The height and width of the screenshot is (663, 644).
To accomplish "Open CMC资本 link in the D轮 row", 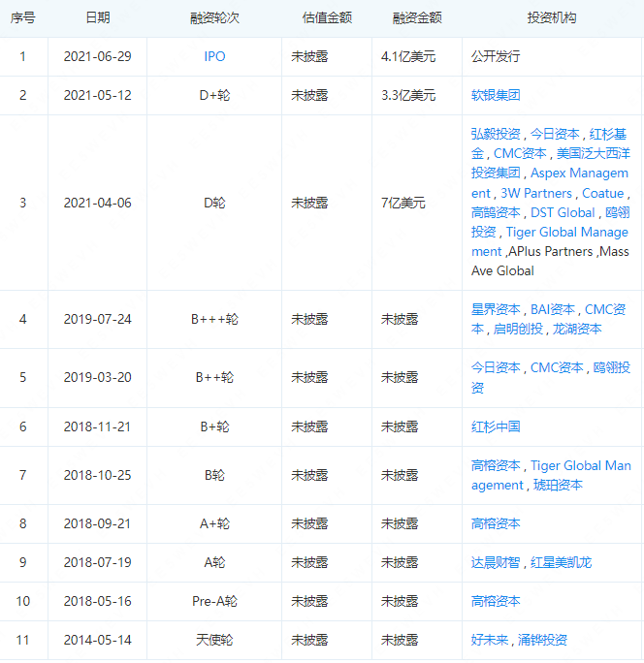I will pyautogui.click(x=520, y=153).
